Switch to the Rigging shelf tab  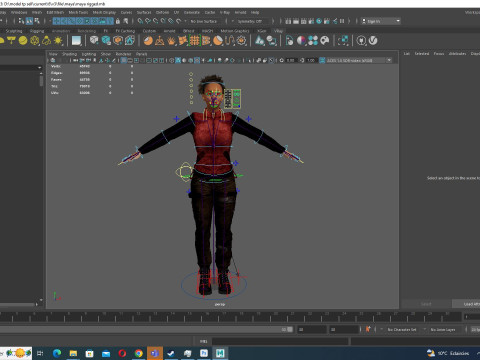[37, 31]
